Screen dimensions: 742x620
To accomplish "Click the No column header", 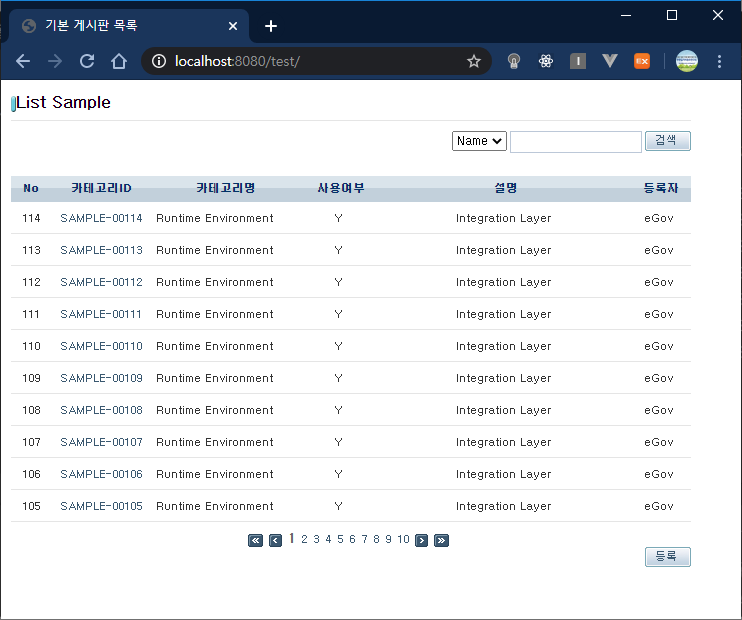I will pyautogui.click(x=31, y=188).
